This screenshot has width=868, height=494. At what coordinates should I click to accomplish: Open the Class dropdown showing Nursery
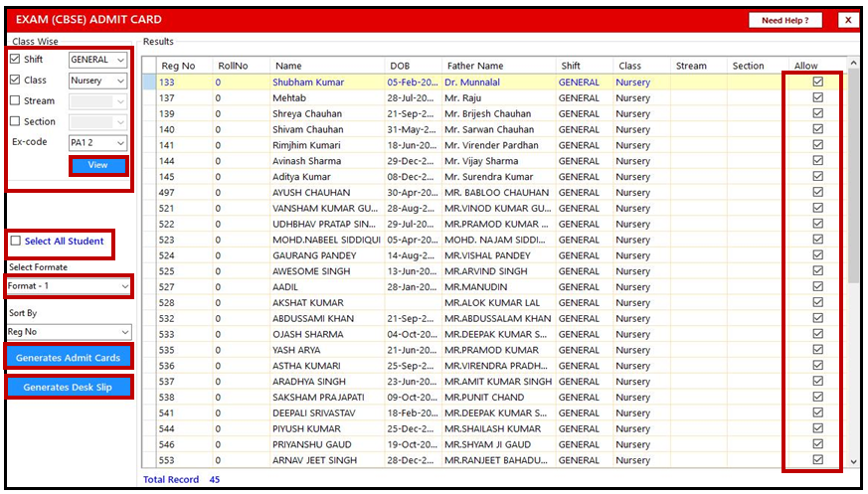click(x=97, y=81)
